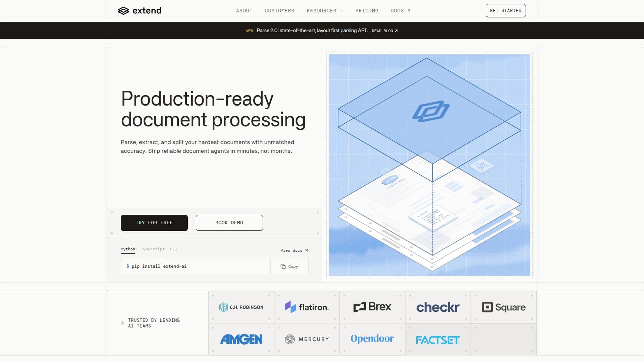The width and height of the screenshot is (644, 362).
Task: Go to the CUSTOMERS page
Action: (279, 11)
